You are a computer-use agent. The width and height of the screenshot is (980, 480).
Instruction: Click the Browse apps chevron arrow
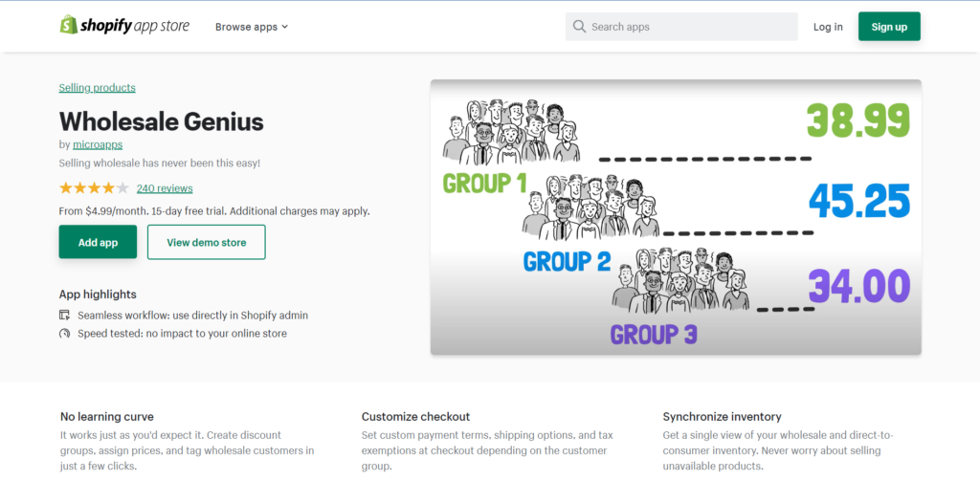pos(285,27)
